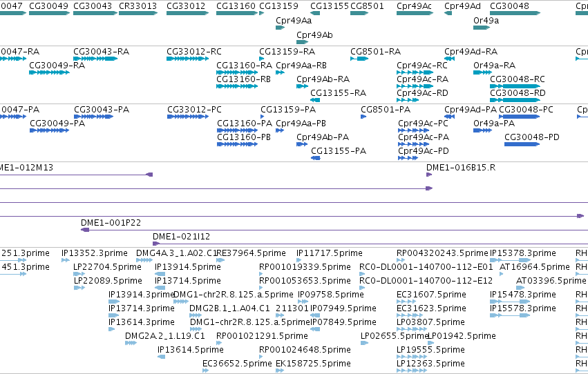Viewport: 588px width, 374px height.
Task: Click BAC clone DME1-016B15.R
Action: [x=429, y=175]
